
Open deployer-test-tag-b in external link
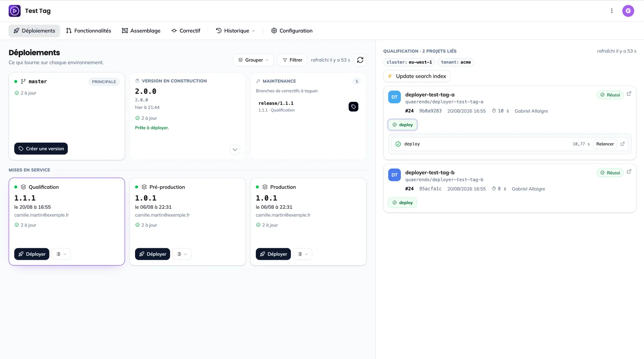click(629, 172)
